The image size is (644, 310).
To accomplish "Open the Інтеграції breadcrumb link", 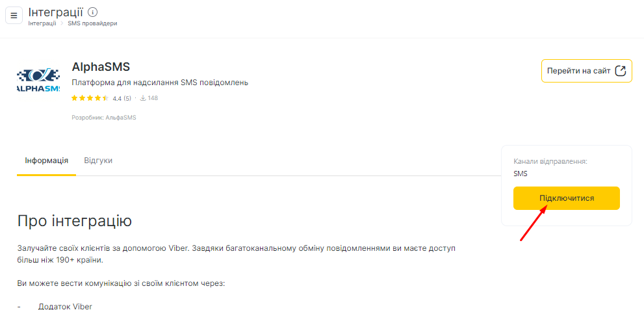I will (42, 23).
